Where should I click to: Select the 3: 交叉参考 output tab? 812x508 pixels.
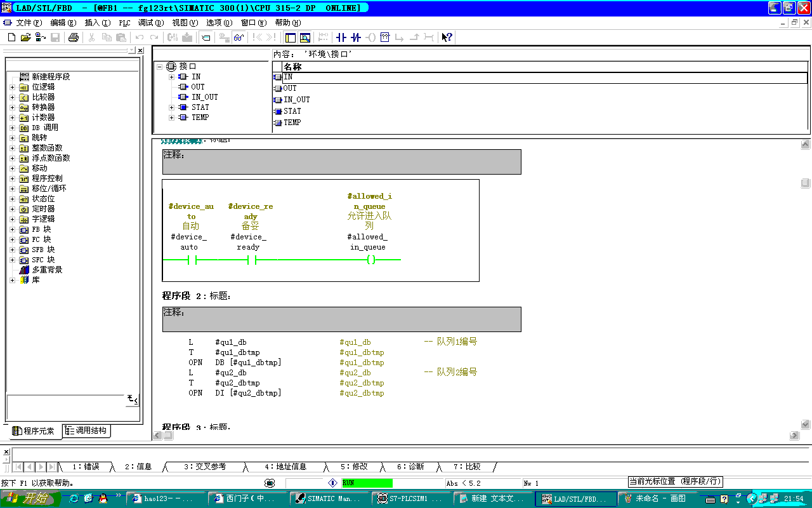click(204, 467)
